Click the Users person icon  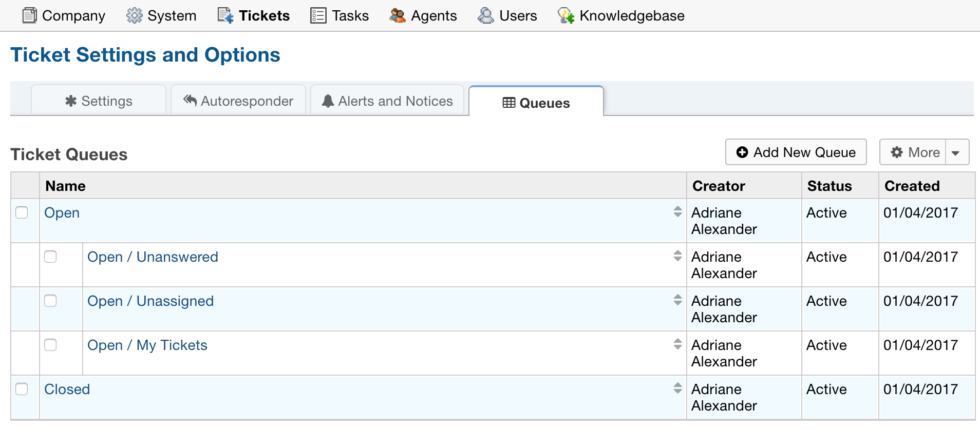(x=485, y=15)
